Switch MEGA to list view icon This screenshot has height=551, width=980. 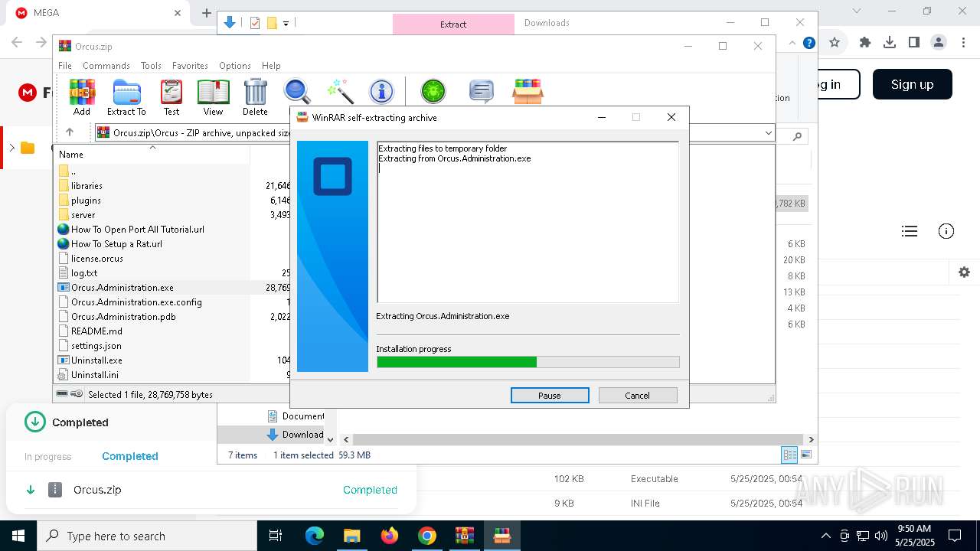(x=910, y=231)
